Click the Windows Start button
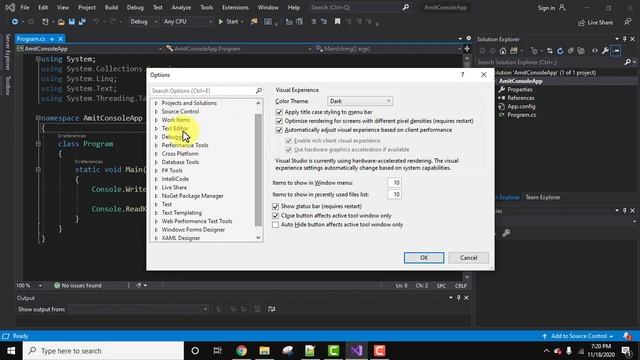This screenshot has height=360, width=640. point(11,351)
